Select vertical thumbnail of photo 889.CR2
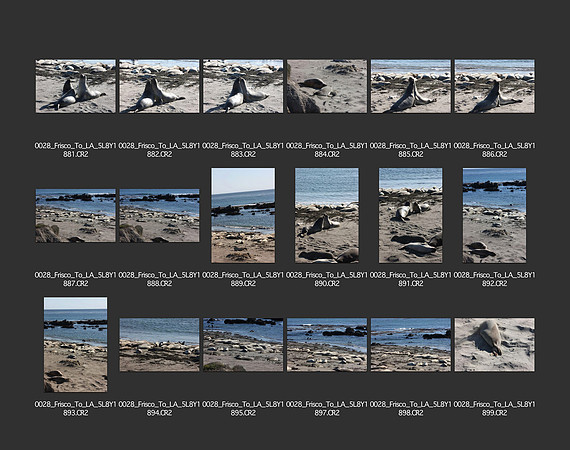570x450 pixels. (x=243, y=215)
